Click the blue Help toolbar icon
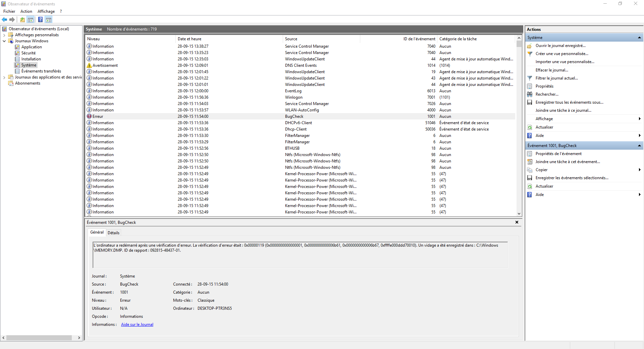The width and height of the screenshot is (644, 349). [x=40, y=19]
